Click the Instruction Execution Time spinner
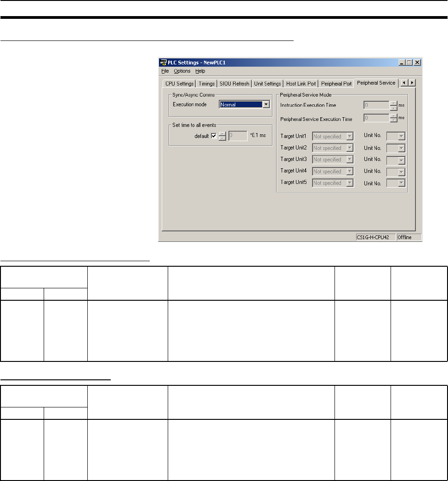 pyautogui.click(x=393, y=105)
